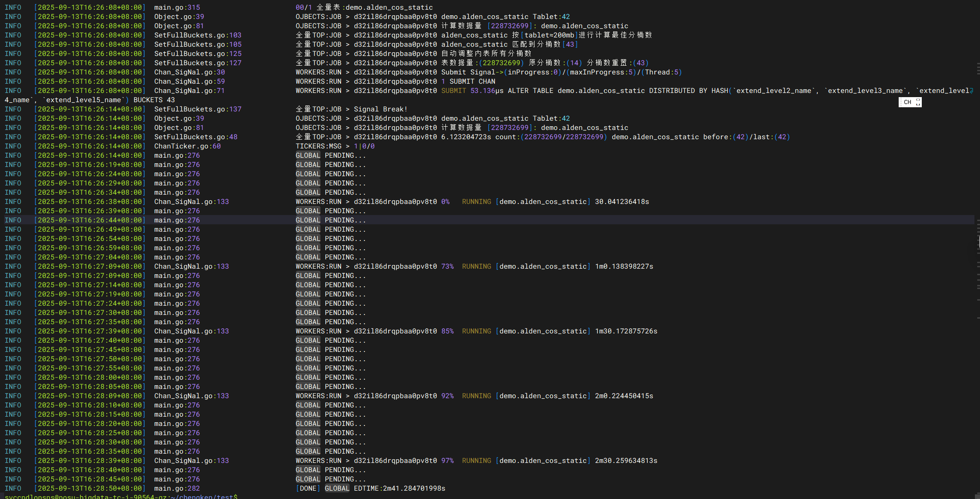Click the top small icon right of CH
Screen dimensions: 980x499
(918, 100)
